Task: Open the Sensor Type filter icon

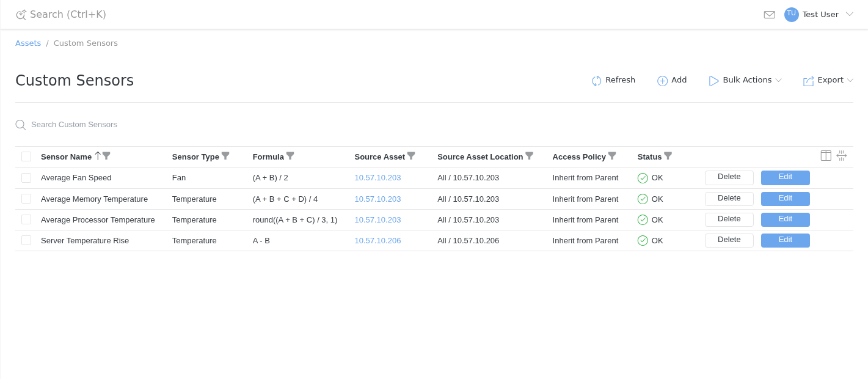Action: click(225, 156)
